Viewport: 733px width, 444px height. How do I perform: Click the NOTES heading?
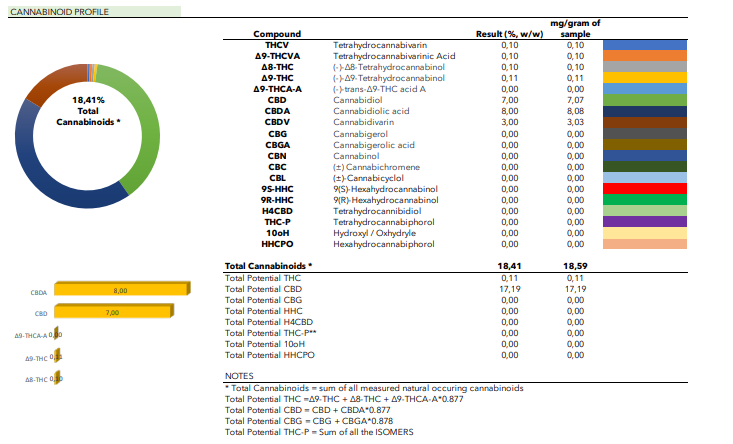239,376
